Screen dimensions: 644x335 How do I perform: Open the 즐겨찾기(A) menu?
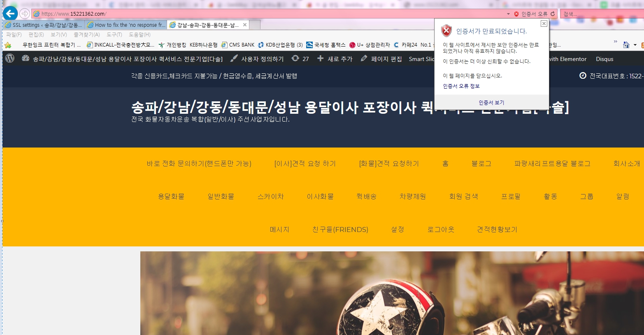click(x=87, y=35)
